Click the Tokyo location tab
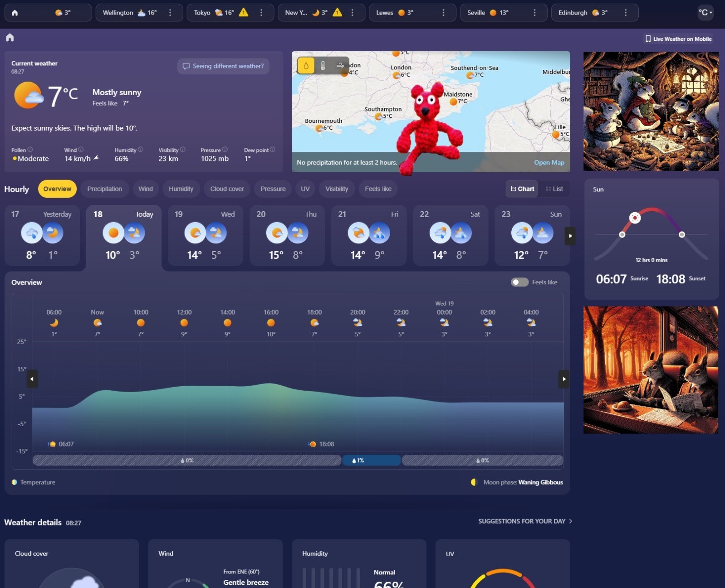Screen dimensions: 725x588 (x=230, y=13)
